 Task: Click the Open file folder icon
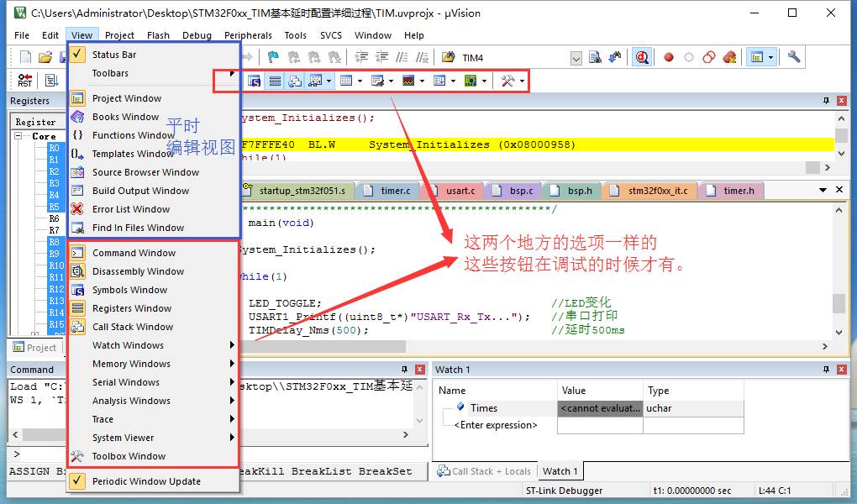[x=45, y=57]
